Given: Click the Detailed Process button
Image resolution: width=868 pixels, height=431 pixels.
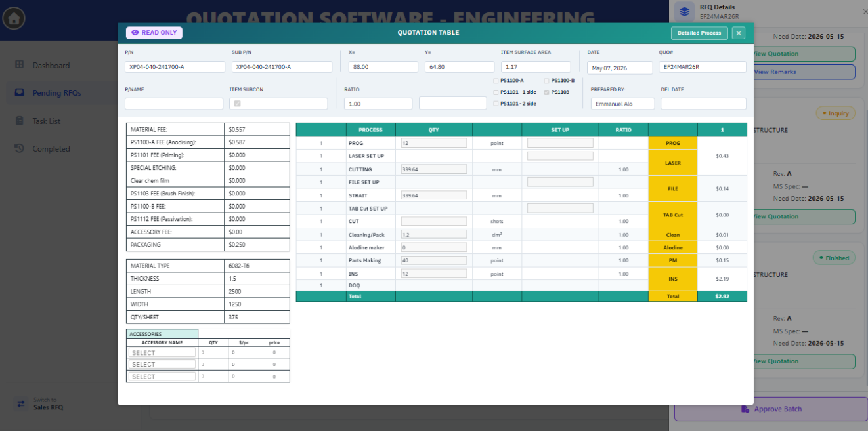Looking at the screenshot, I should pos(699,33).
